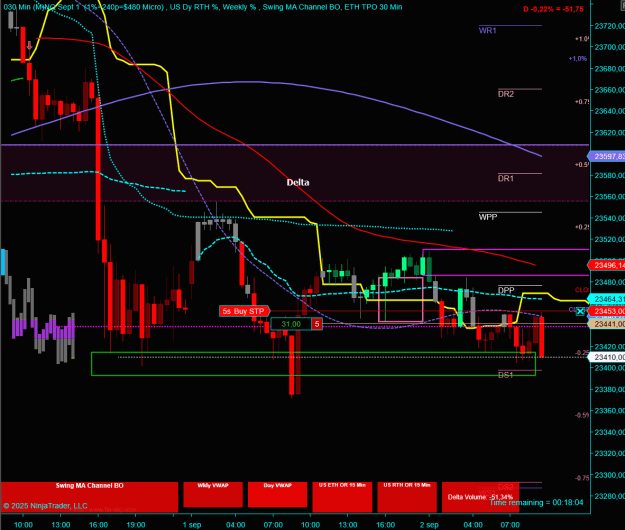Click the WPP weekly pivot label

tap(488, 217)
